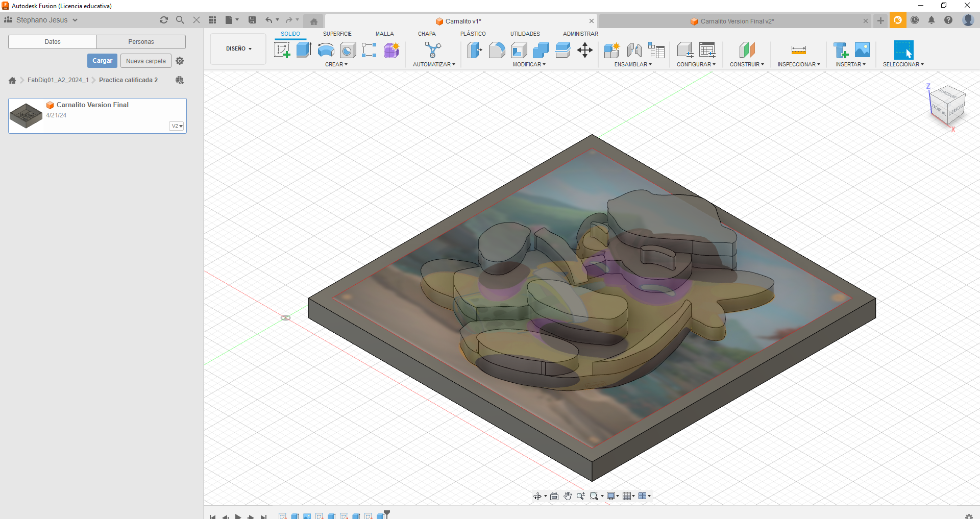Expand the Construir dropdown menu
The width and height of the screenshot is (980, 519).
click(747, 64)
